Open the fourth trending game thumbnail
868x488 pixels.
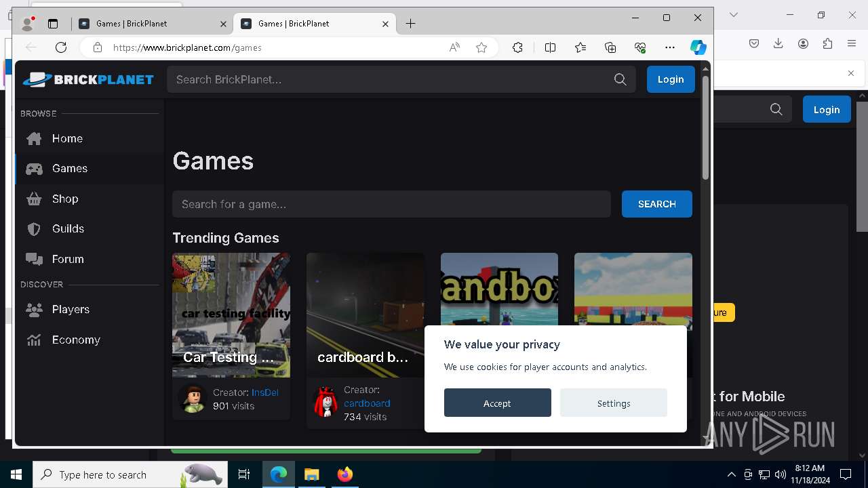point(633,289)
